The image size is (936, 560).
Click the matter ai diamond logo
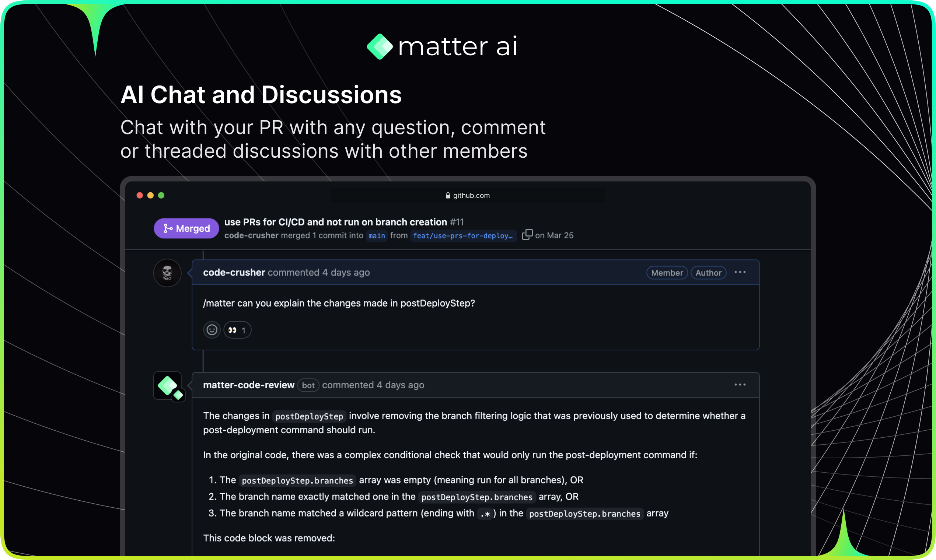click(x=379, y=46)
